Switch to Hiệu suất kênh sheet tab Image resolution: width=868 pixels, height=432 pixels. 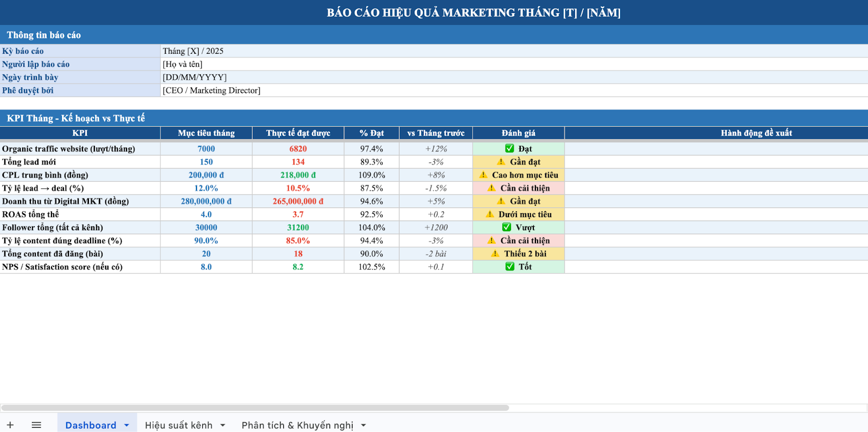[178, 425]
